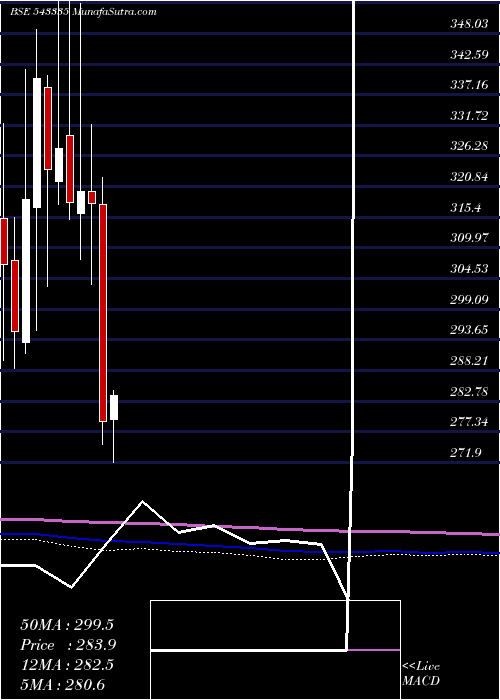This screenshot has width=500, height=700.
Task: Click the BSE ticker title text
Action: click(83, 12)
